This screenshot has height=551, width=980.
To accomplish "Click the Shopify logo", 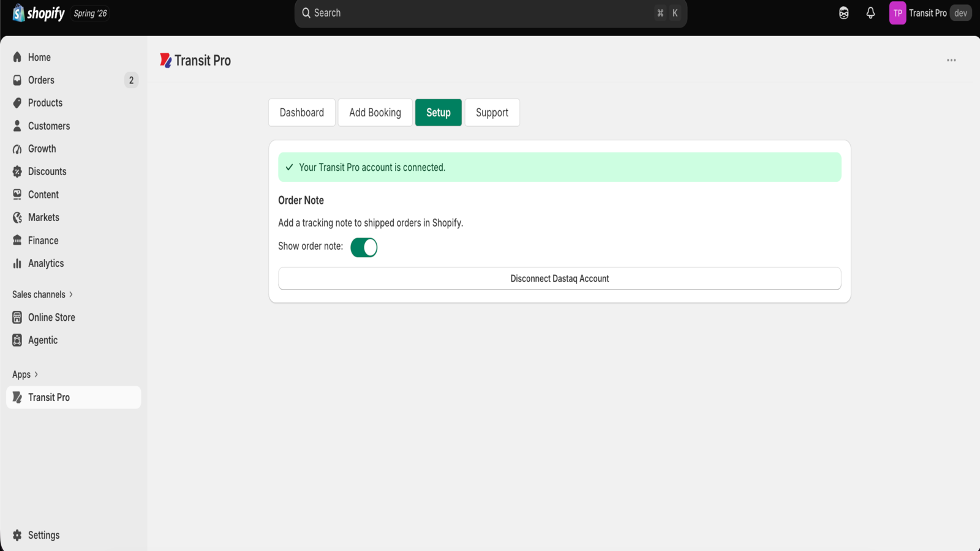I will 39,13.
